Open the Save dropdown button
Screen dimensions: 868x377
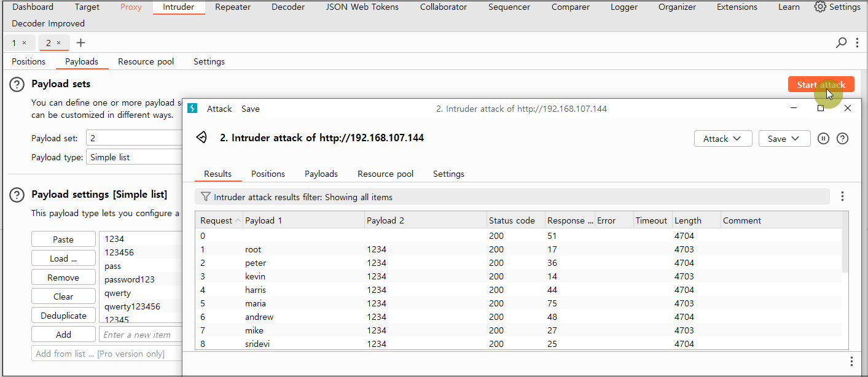pyautogui.click(x=784, y=139)
